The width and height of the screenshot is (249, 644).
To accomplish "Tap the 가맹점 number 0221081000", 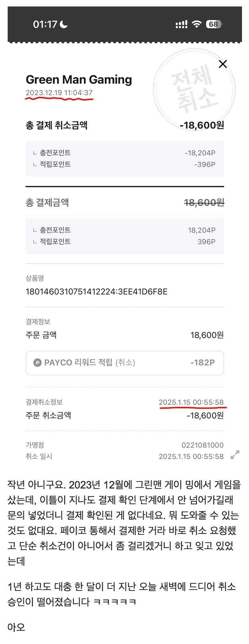I will pyautogui.click(x=202, y=445).
